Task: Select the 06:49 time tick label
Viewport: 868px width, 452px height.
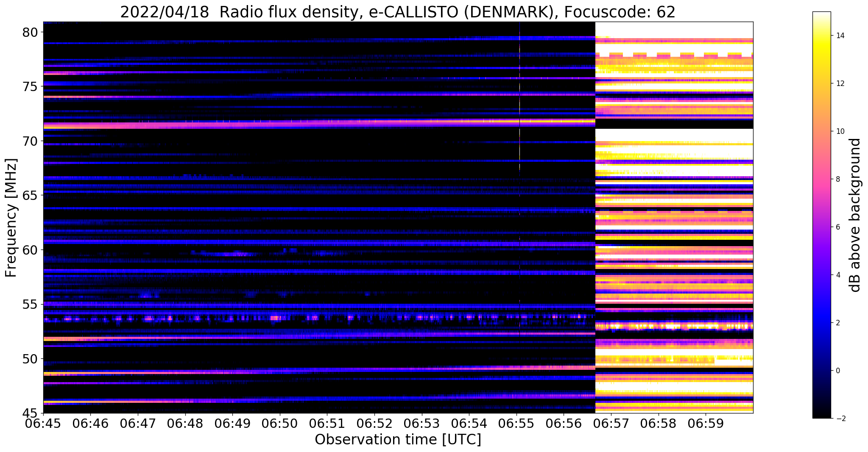Action: click(x=232, y=424)
